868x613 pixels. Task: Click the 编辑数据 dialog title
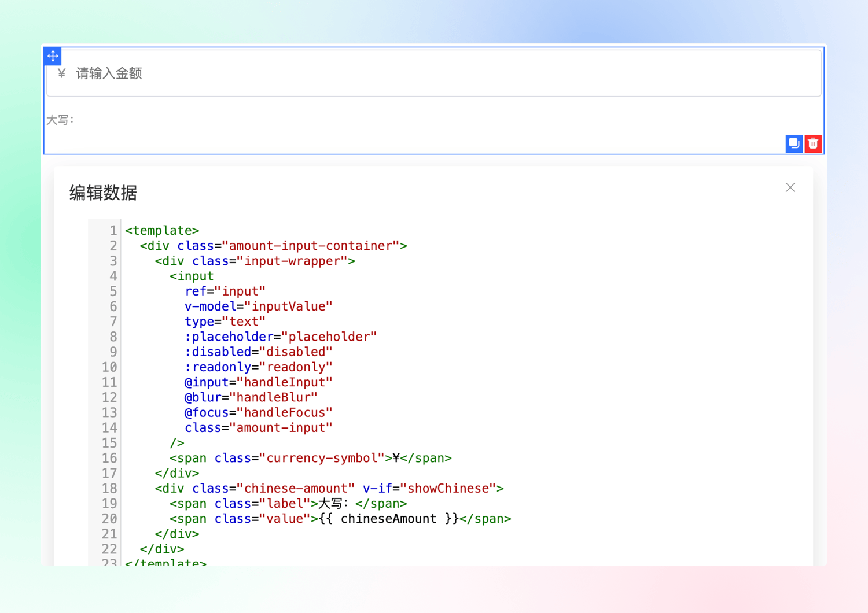click(103, 193)
